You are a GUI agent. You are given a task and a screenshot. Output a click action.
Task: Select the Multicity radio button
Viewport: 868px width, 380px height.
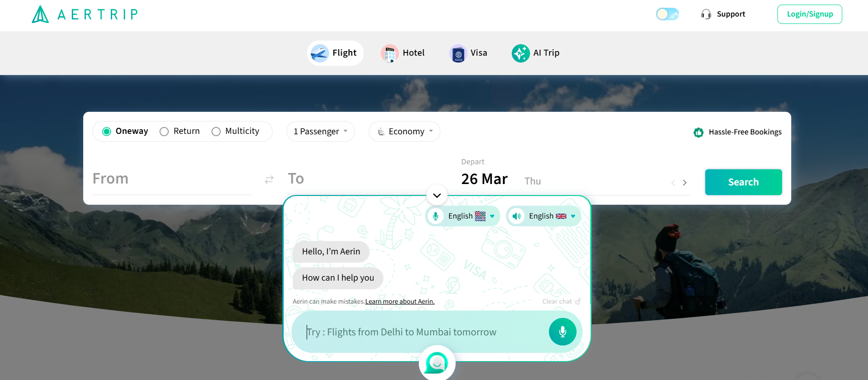[x=216, y=132]
